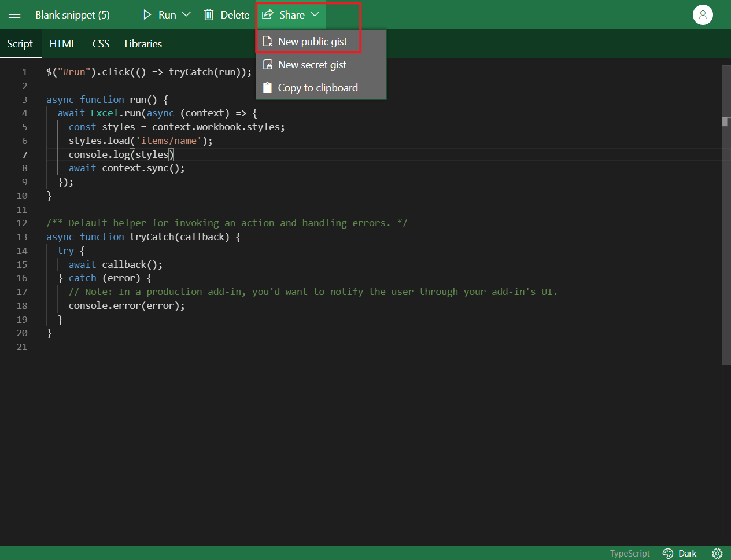Switch to the Libraries tab

tap(143, 43)
